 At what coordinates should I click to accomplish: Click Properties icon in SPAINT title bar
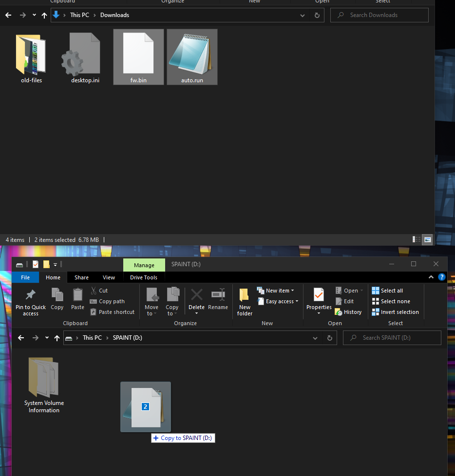(36, 264)
